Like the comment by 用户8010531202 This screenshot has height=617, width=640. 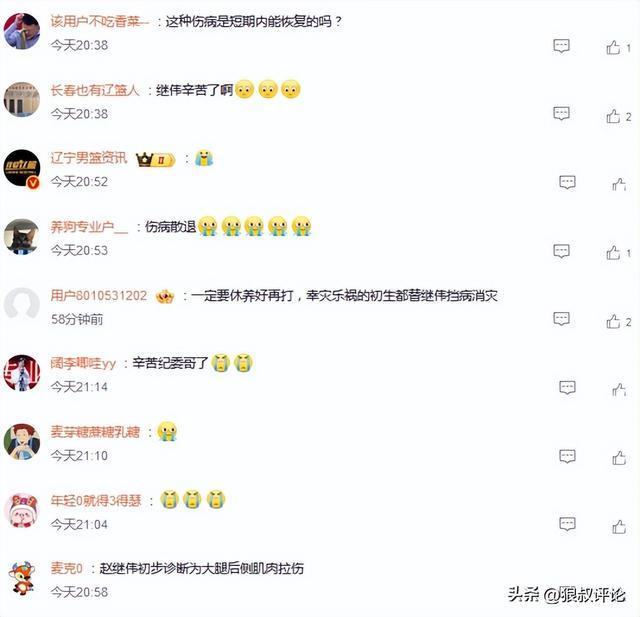(x=613, y=321)
